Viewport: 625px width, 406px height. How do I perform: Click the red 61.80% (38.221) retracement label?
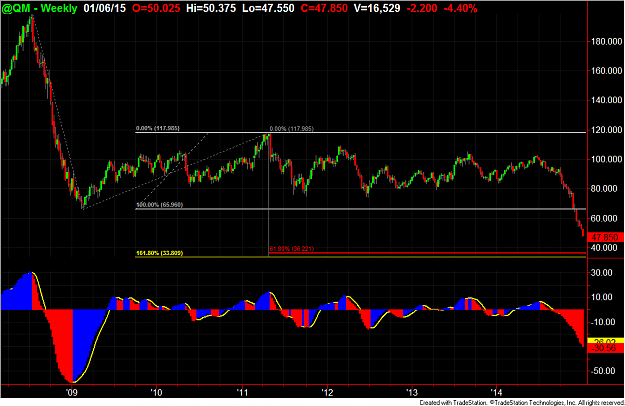click(x=292, y=249)
